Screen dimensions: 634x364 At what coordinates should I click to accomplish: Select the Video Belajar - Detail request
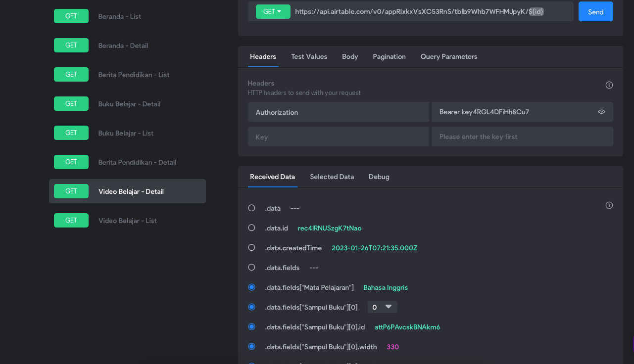point(127,191)
